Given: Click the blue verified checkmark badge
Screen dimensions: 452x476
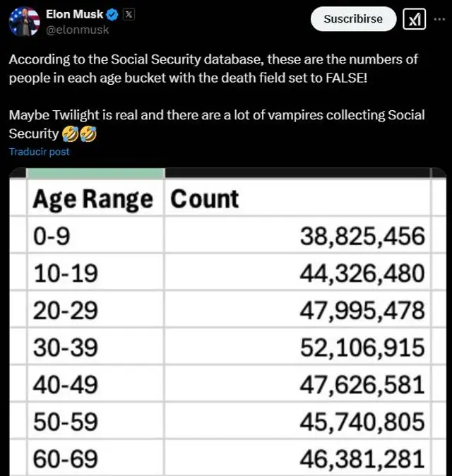Looking at the screenshot, I should click(x=112, y=14).
